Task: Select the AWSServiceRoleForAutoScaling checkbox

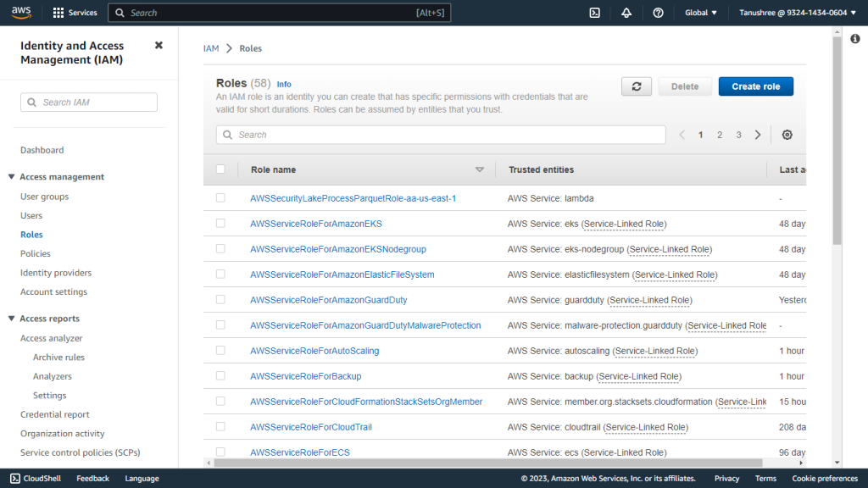Action: click(x=220, y=350)
